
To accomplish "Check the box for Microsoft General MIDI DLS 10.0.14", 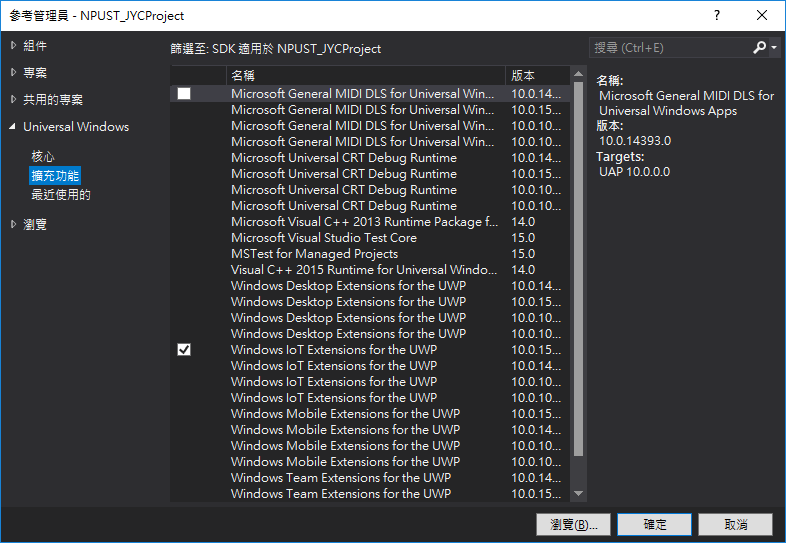I will pyautogui.click(x=184, y=94).
